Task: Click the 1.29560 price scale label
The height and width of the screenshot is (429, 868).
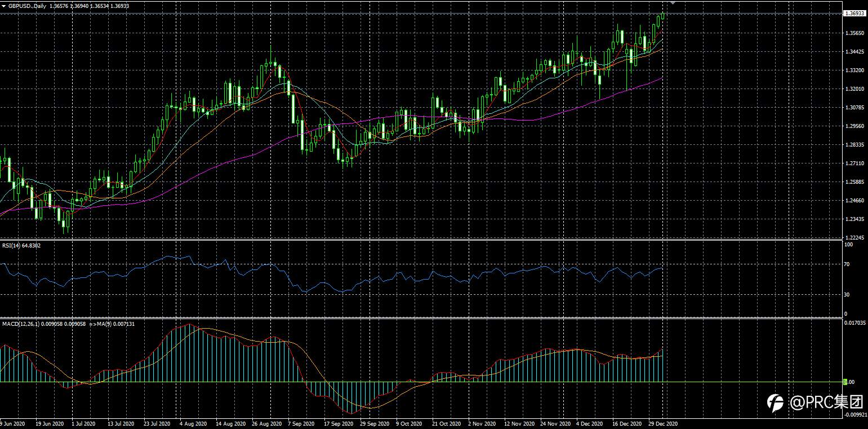Action: [x=854, y=126]
